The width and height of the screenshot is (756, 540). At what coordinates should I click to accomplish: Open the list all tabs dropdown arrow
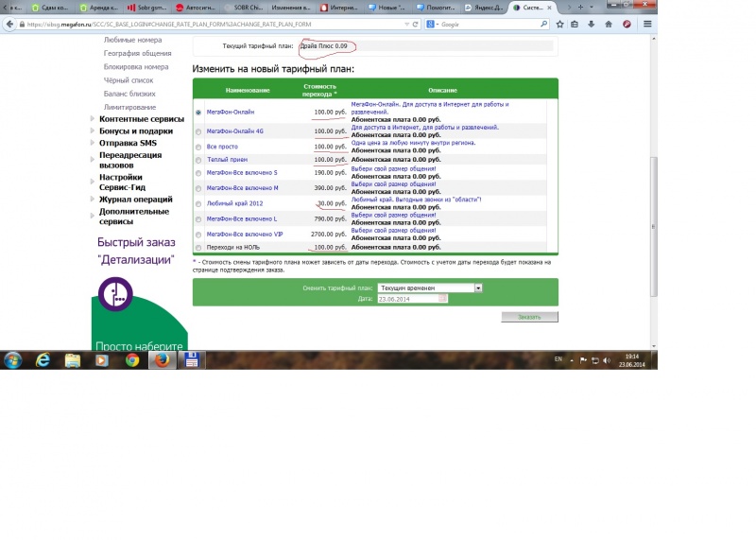tap(592, 8)
